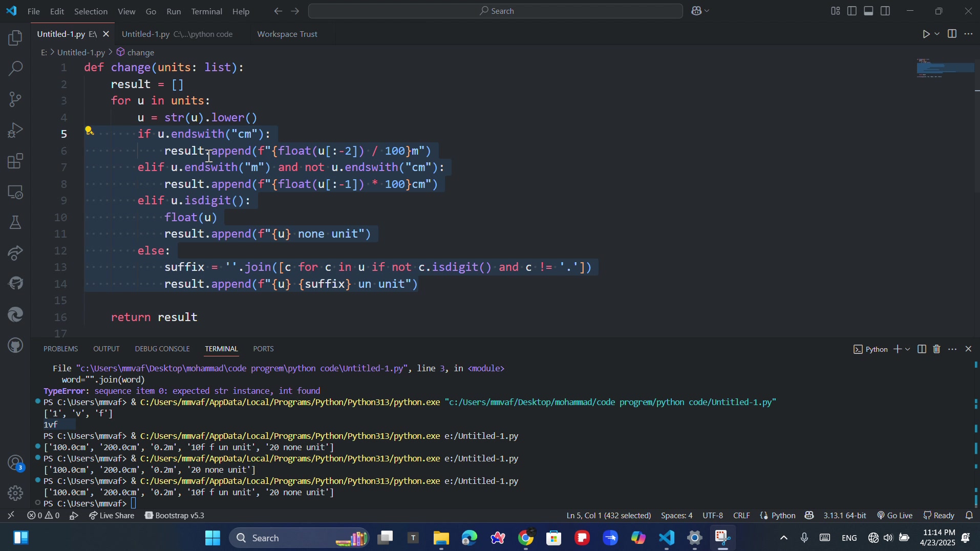Open the new terminal launch profile dropdown

pos(908,349)
